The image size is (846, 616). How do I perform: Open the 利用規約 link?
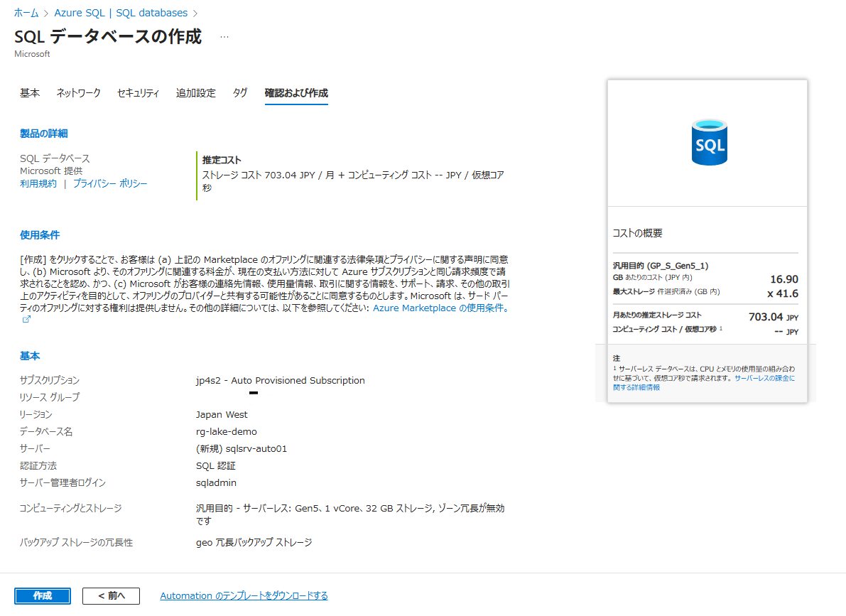(38, 184)
